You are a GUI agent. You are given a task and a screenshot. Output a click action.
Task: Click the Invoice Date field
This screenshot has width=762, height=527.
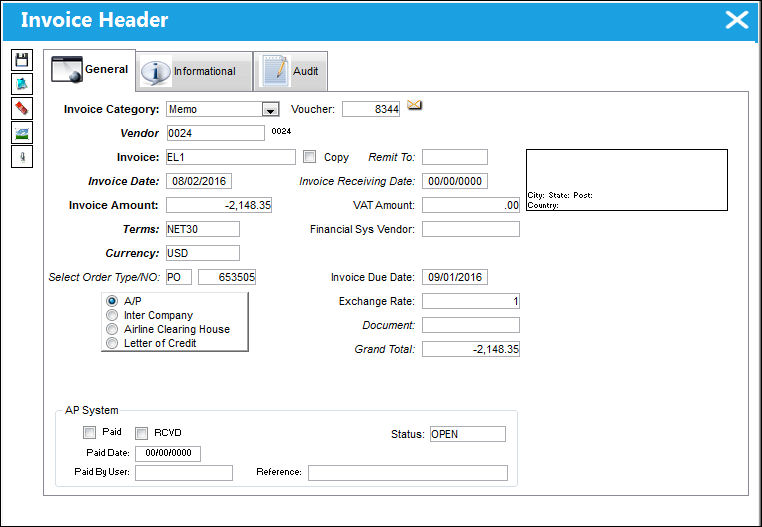[199, 181]
